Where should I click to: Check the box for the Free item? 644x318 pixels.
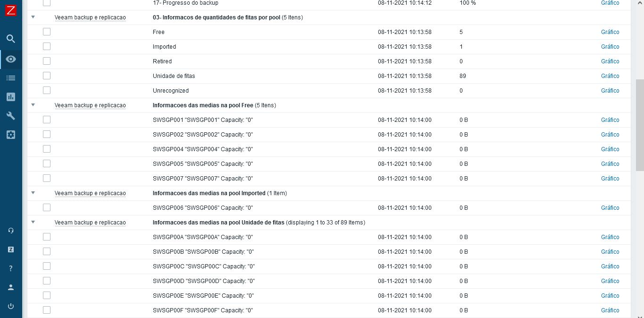pyautogui.click(x=47, y=32)
